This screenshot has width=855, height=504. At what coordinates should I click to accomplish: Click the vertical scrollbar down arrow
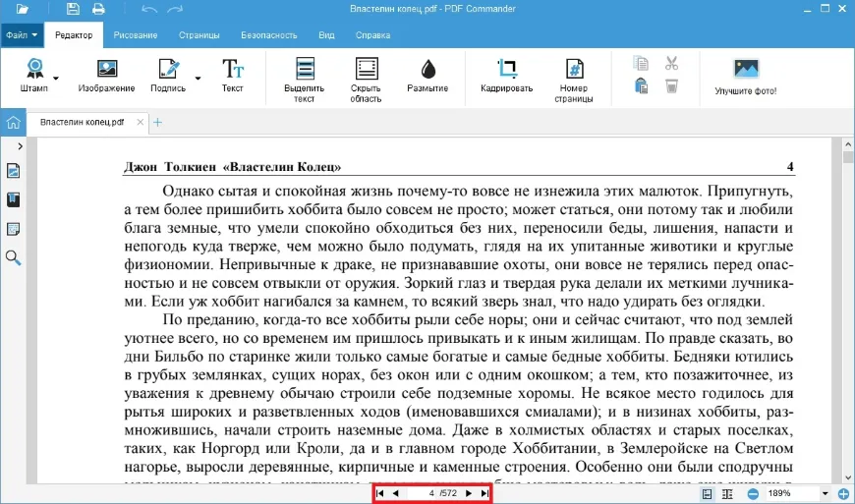[848, 477]
